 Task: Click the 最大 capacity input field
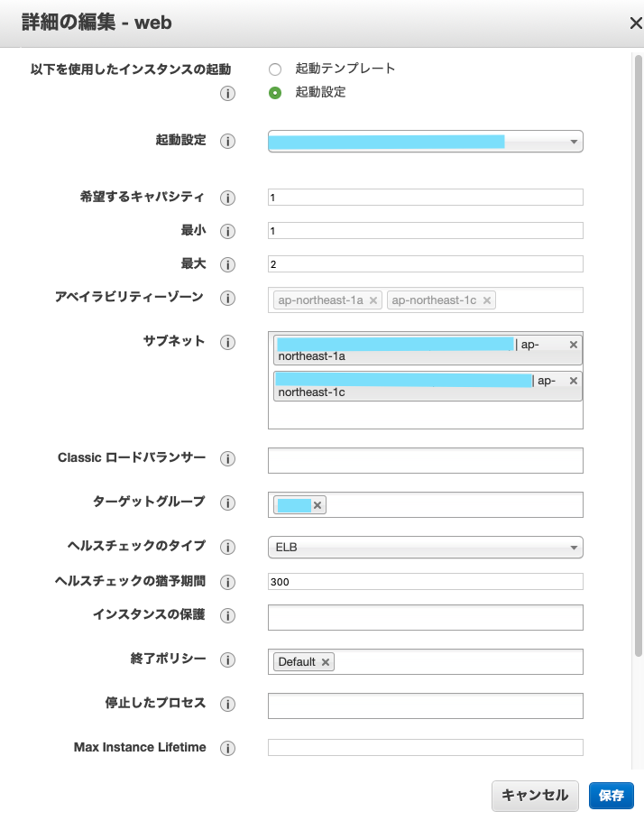[425, 264]
